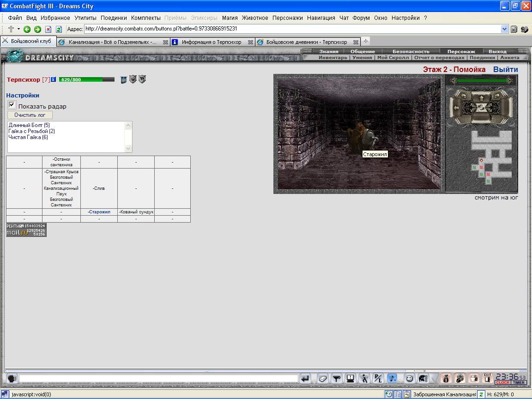532x399 pixels.
Task: Open the Магия menu
Action: coord(230,18)
